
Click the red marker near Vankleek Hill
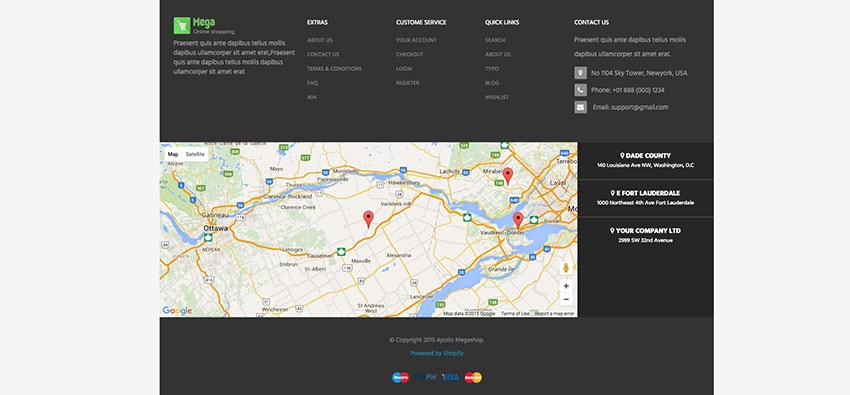click(369, 219)
